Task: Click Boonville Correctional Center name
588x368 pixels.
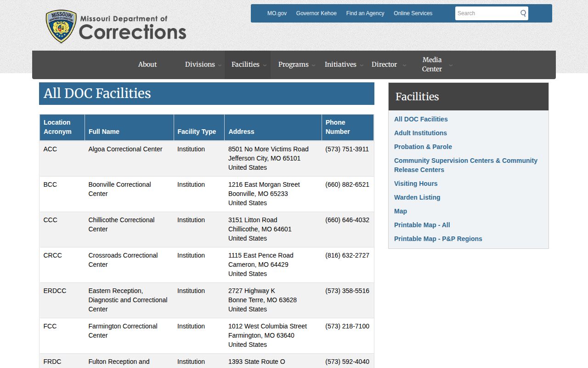Action: point(120,189)
